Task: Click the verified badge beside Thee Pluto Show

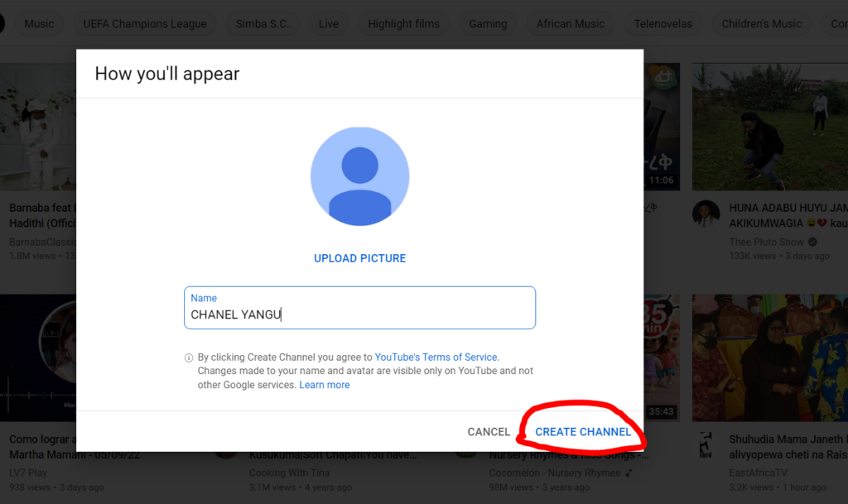Action: (812, 242)
